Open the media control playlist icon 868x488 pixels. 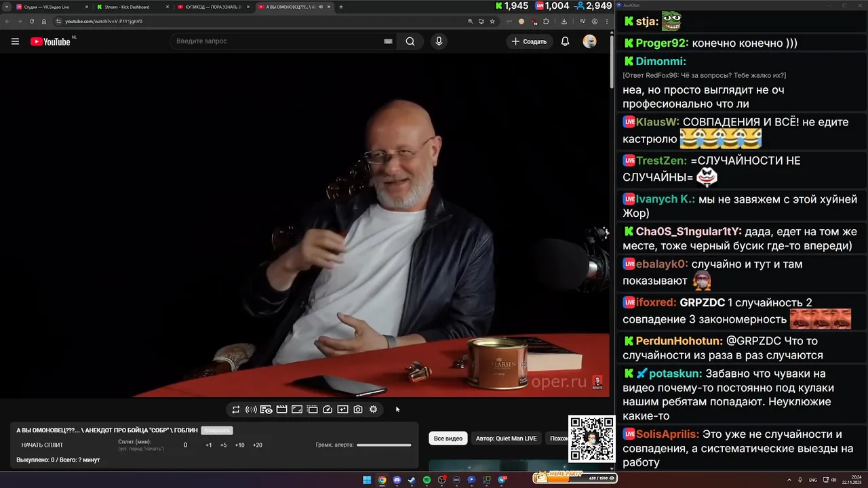coord(583,21)
